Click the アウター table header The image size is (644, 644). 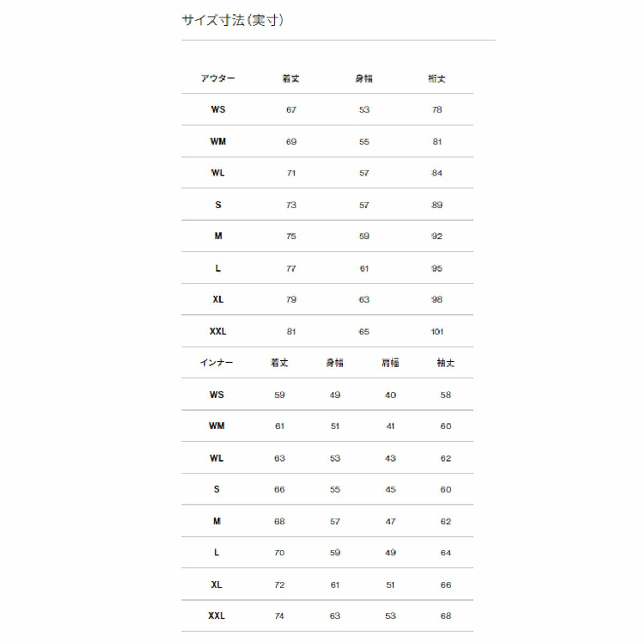click(218, 78)
